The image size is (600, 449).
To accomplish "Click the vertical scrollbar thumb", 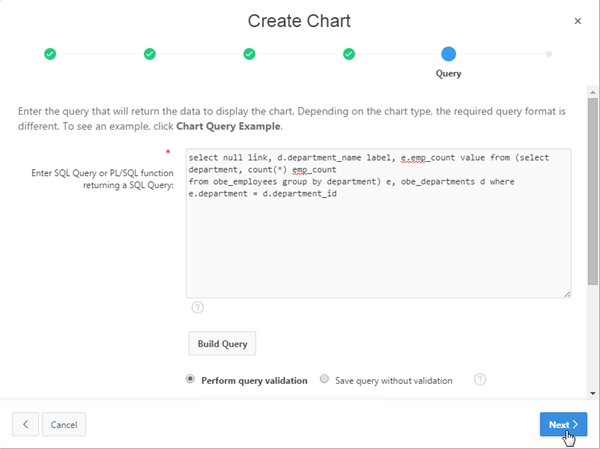I will point(593,191).
